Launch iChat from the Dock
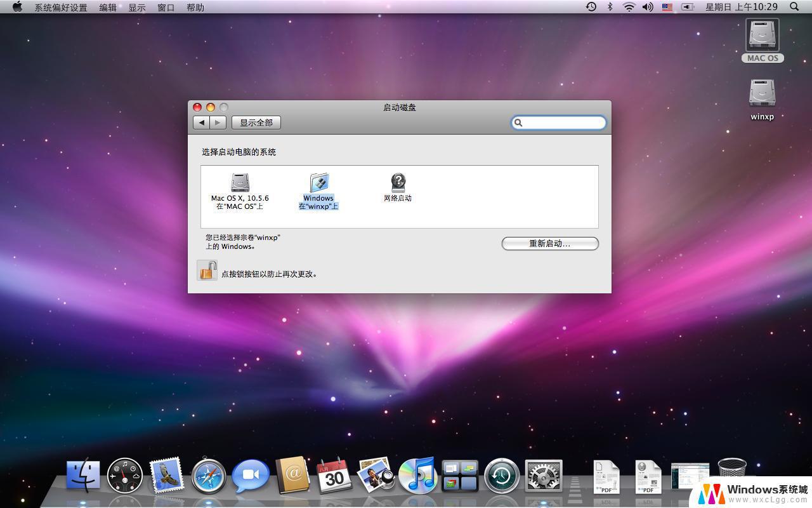812x508 pixels. point(251,476)
